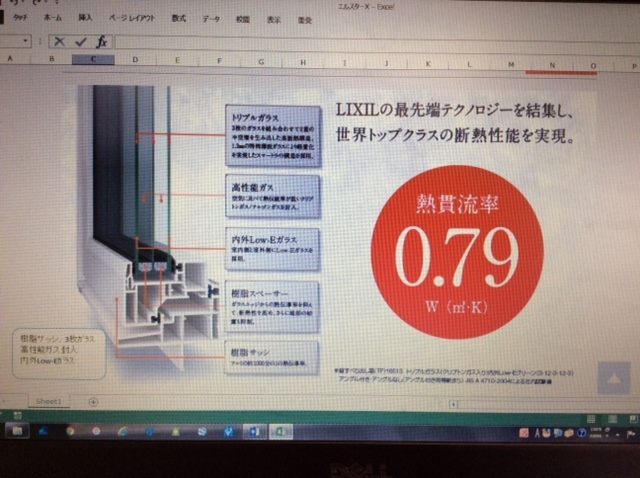Open the 挿入 ribbon tab
Screen dimensions: 640x478
pos(85,18)
